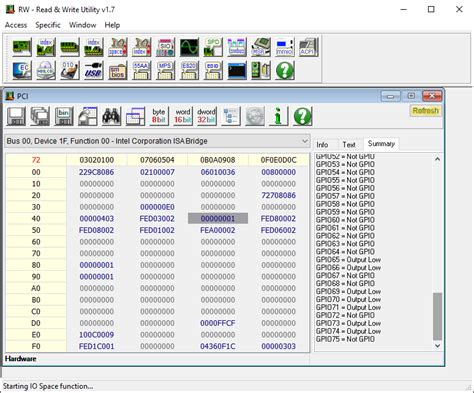Switch to the Text tab
This screenshot has height=393, width=474.
349,145
